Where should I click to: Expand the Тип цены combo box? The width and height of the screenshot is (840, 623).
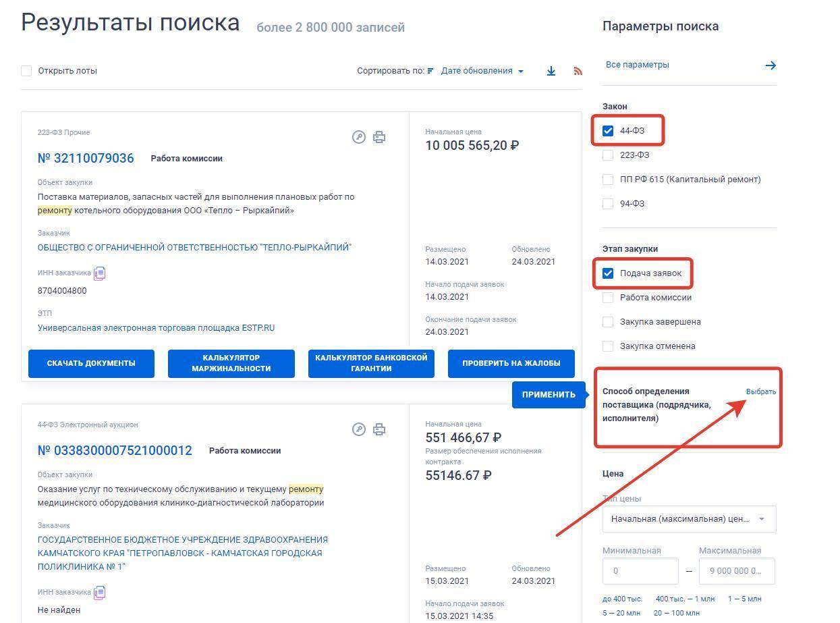click(x=689, y=519)
